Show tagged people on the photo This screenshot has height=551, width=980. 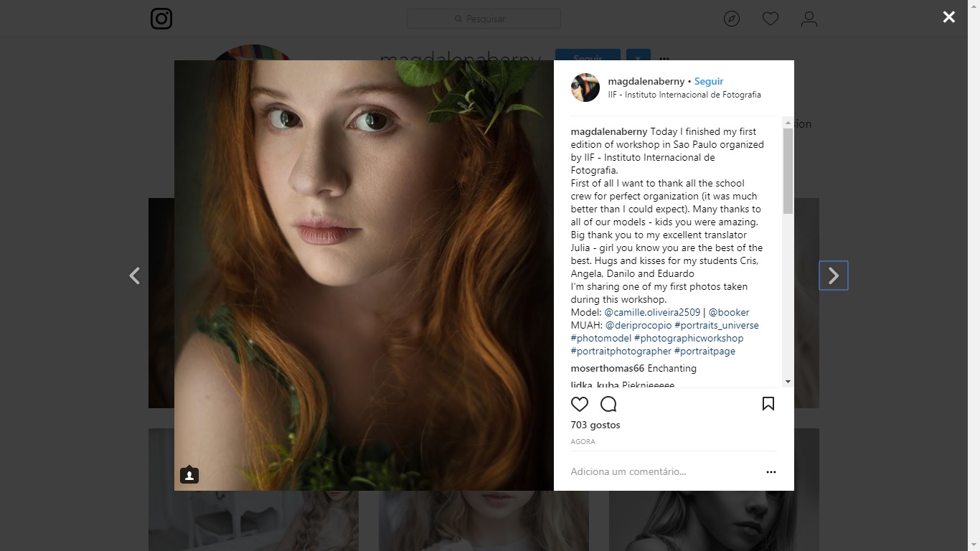(x=189, y=475)
